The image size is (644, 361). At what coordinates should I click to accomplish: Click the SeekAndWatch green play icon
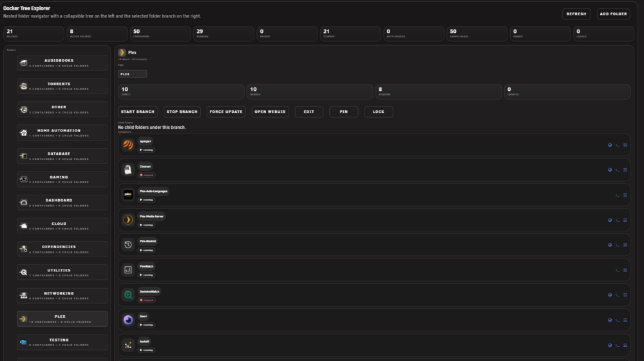coord(128,295)
